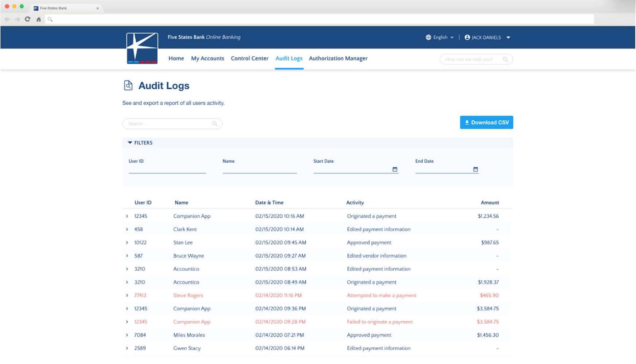636x364 pixels.
Task: Expand the failed payment 09:28 PM row
Action: [127, 322]
